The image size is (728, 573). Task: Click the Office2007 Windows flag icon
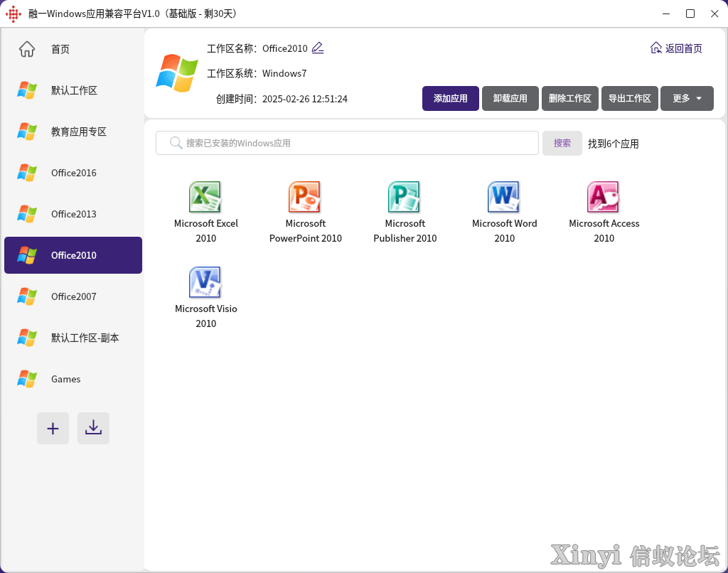(x=27, y=296)
